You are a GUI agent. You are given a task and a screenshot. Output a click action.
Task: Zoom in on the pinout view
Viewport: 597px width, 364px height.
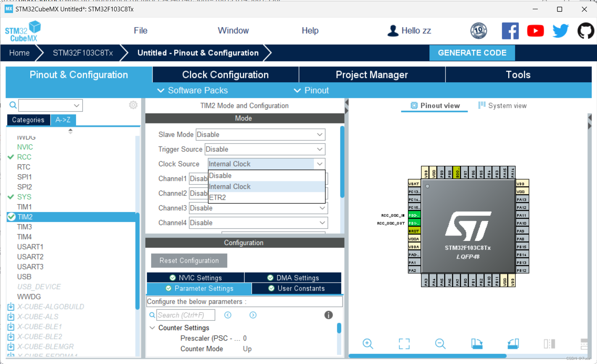[368, 343]
